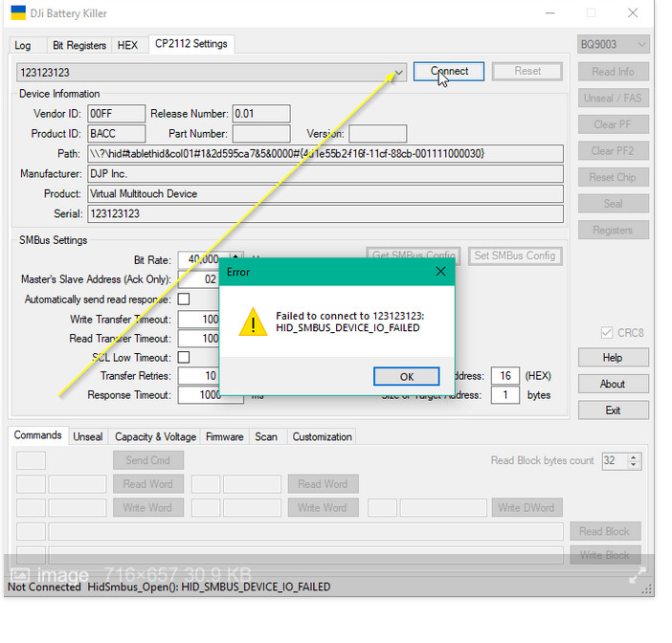Image resolution: width=672 pixels, height=643 pixels.
Task: Click the first Write Word button
Action: (x=147, y=508)
